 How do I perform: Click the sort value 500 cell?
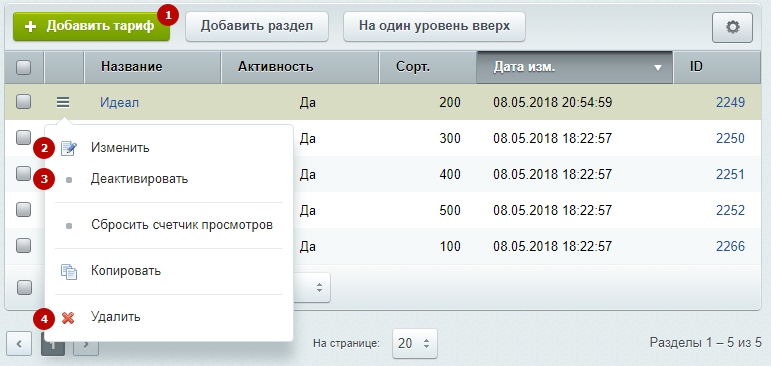click(x=450, y=210)
